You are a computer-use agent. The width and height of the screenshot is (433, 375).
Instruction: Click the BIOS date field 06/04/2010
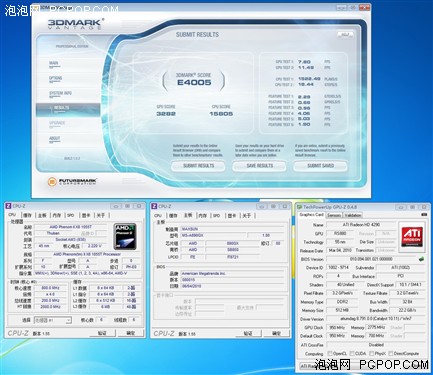point(233,286)
